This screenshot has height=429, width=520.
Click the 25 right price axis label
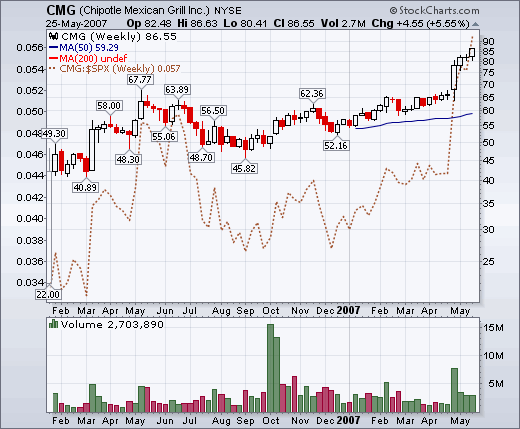click(488, 262)
